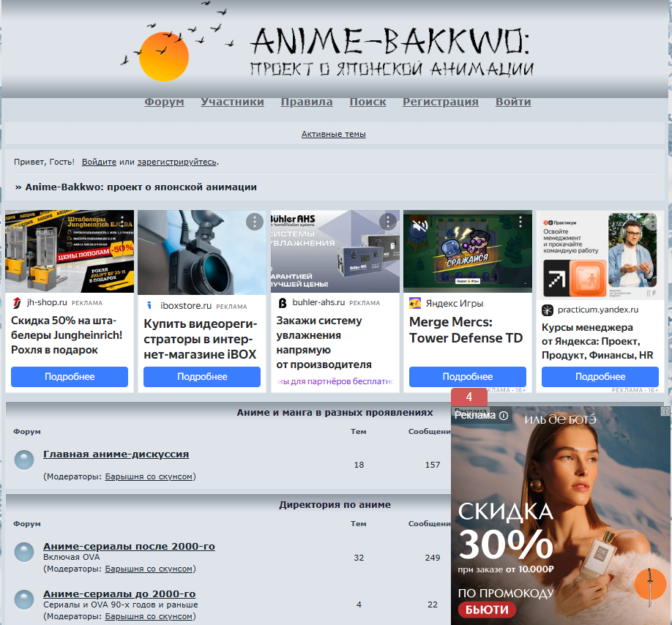
Task: Click the Войдите link in guest greeting
Action: pyautogui.click(x=99, y=162)
